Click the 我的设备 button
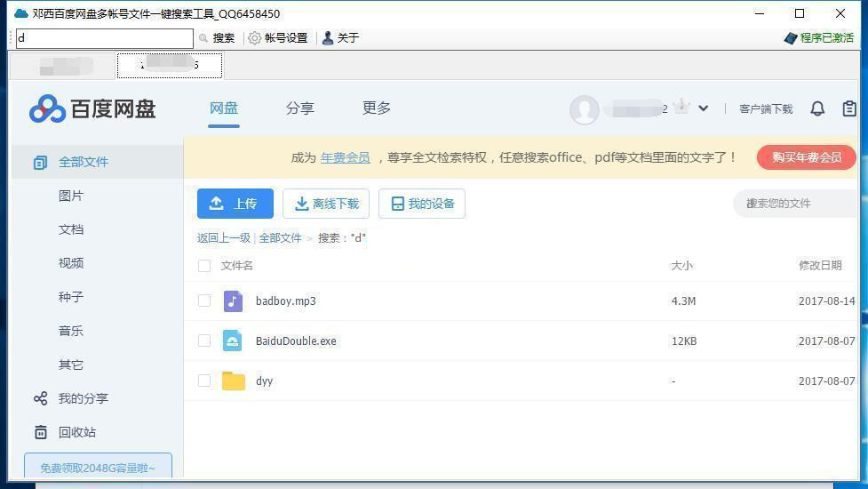This screenshot has height=489, width=868. coord(422,204)
